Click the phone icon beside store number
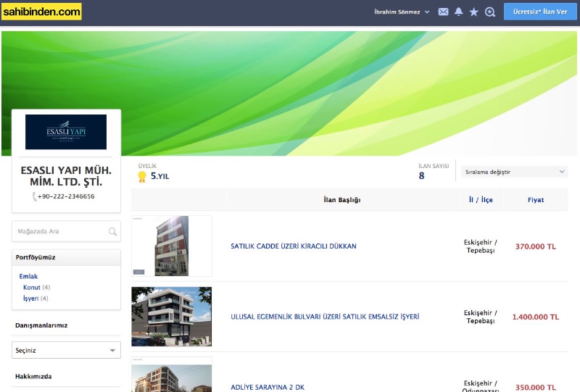This screenshot has width=580, height=392. click(34, 196)
